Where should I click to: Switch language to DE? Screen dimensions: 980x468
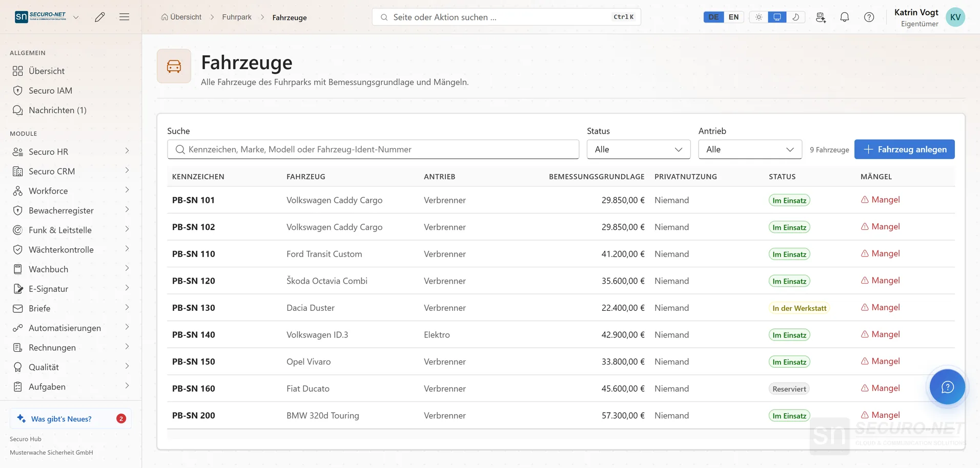tap(713, 17)
